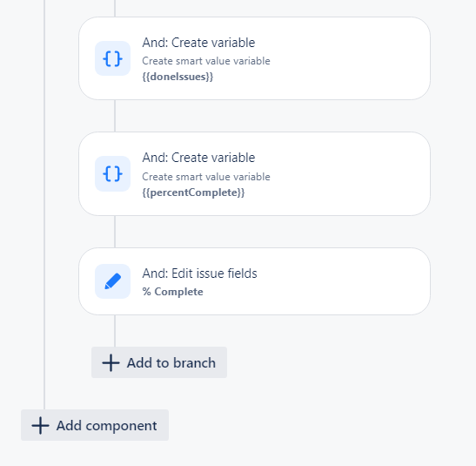Click connector line between doneIssues and percentComplete cards
Image resolution: width=476 pixels, height=466 pixels.
(115, 116)
